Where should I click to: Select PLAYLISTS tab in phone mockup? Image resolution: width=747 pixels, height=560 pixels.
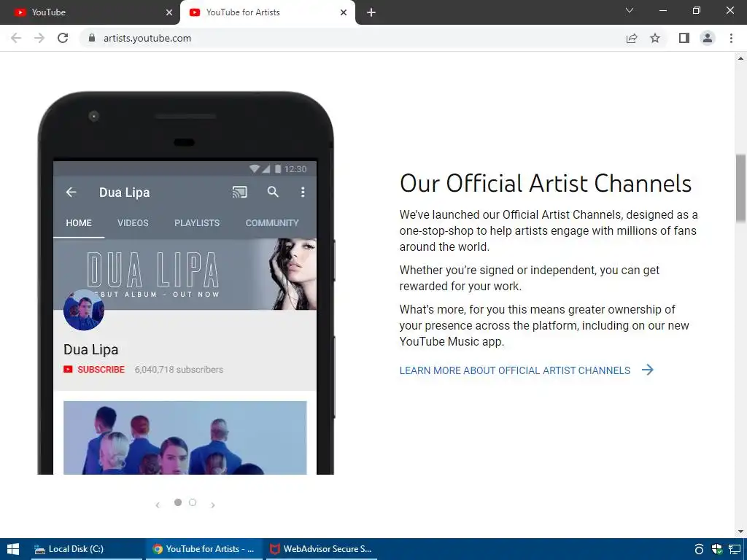pyautogui.click(x=197, y=223)
